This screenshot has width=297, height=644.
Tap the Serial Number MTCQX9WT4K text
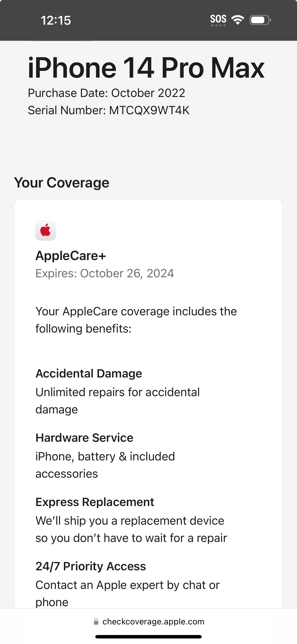point(108,110)
